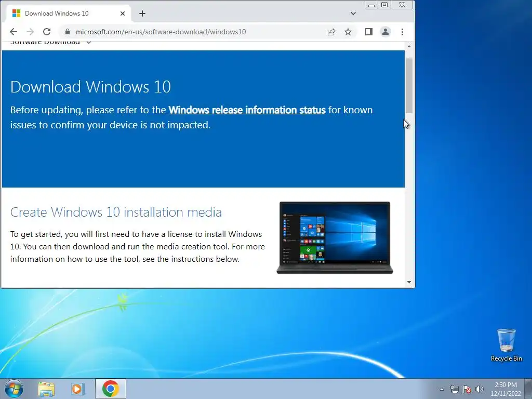The height and width of the screenshot is (399, 532).
Task: Open Chrome three-dot menu
Action: pyautogui.click(x=403, y=32)
